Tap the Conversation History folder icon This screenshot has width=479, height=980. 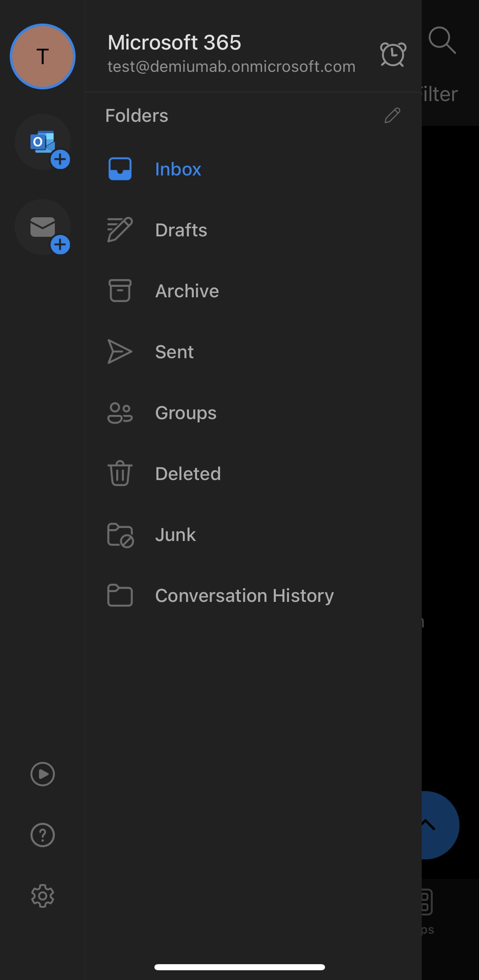click(120, 595)
